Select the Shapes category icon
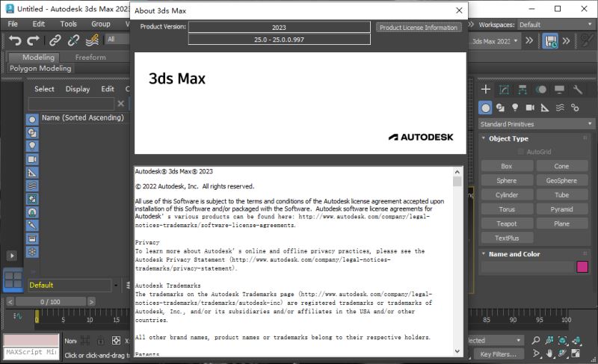 500,108
